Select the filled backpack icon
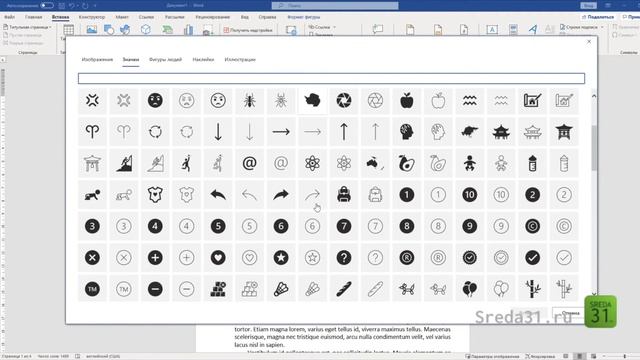The width and height of the screenshot is (640, 360). tap(344, 195)
